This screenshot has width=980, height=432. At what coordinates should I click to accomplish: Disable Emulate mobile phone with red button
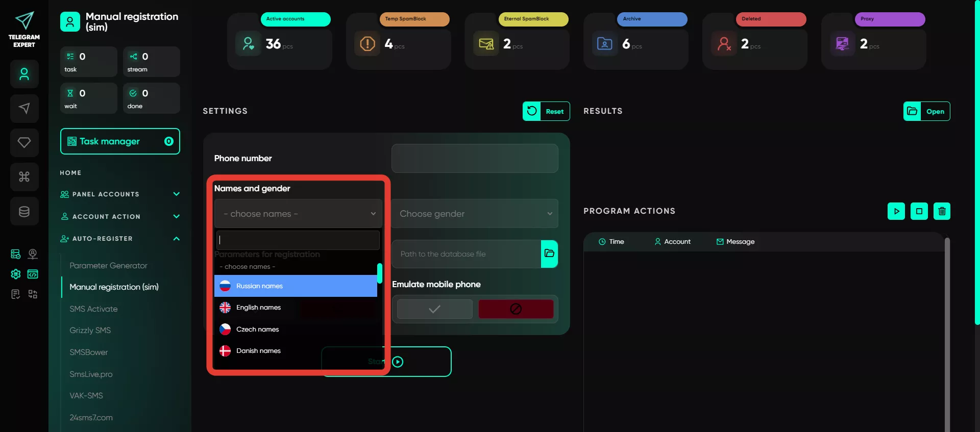coord(516,309)
